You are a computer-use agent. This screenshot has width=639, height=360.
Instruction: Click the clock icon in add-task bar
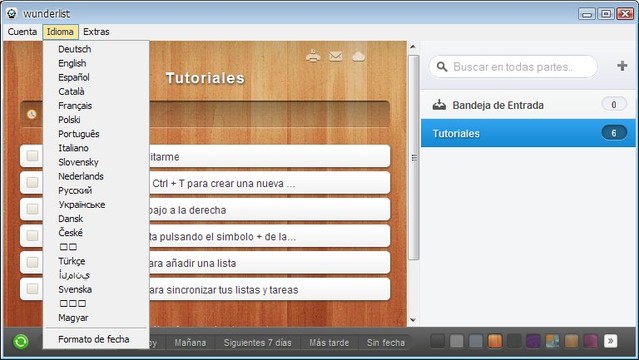(32, 114)
